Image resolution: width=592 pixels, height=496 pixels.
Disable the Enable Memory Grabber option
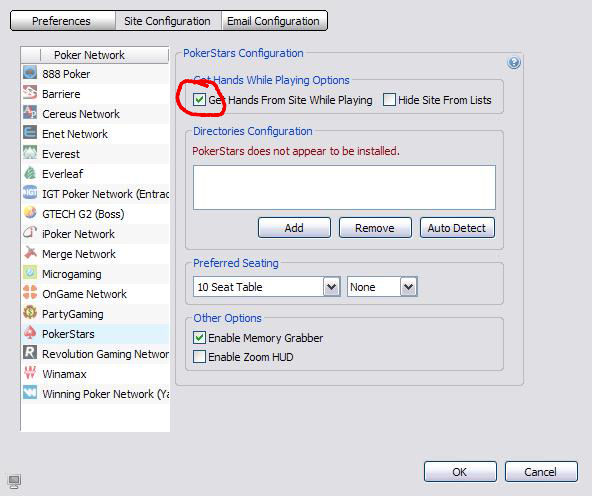pyautogui.click(x=199, y=337)
